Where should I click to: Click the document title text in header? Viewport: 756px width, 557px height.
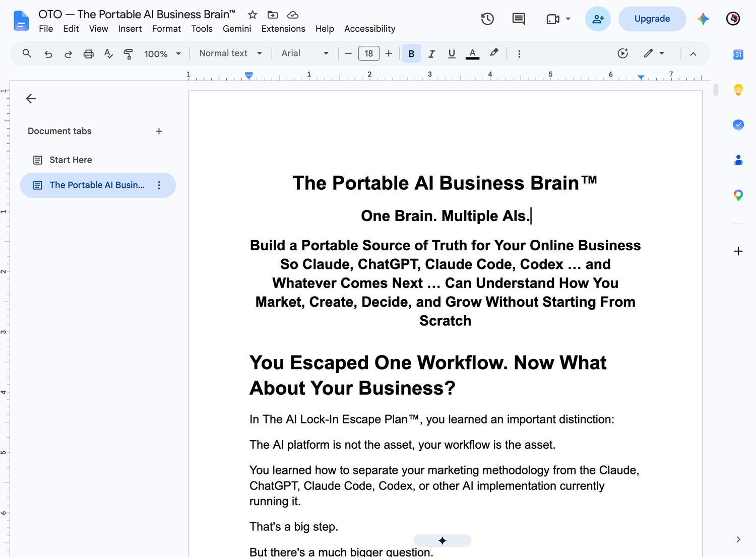tap(137, 14)
